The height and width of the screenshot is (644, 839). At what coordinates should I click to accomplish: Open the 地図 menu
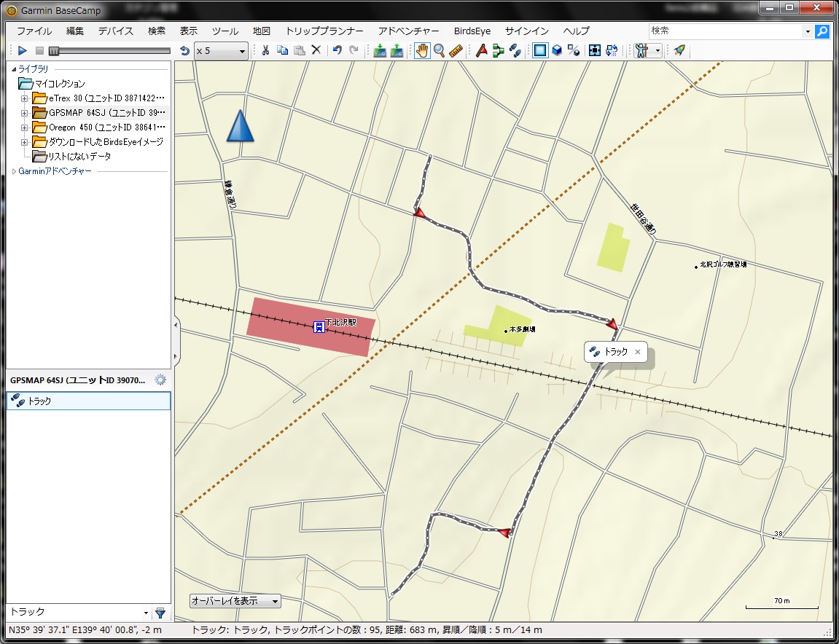point(262,31)
